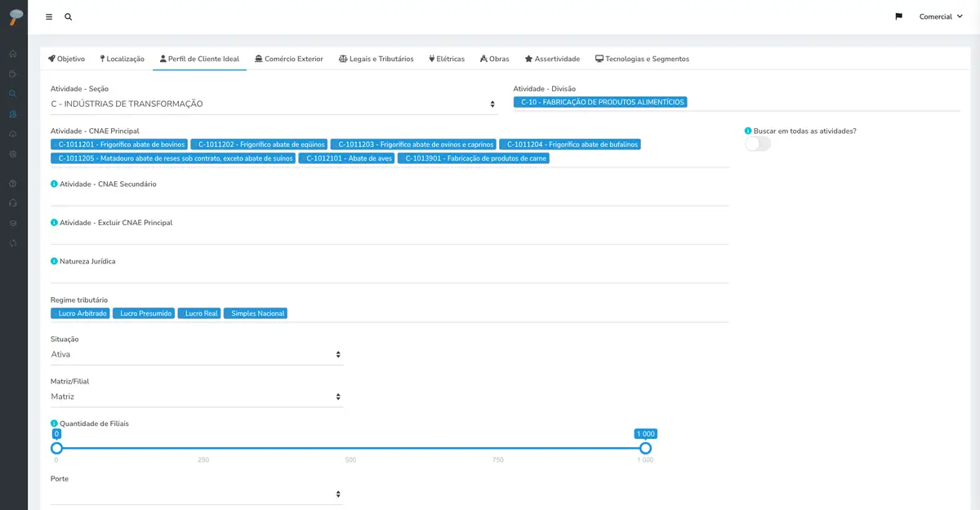Switch to the Localização tab
The image size is (980, 510).
pyautogui.click(x=122, y=59)
